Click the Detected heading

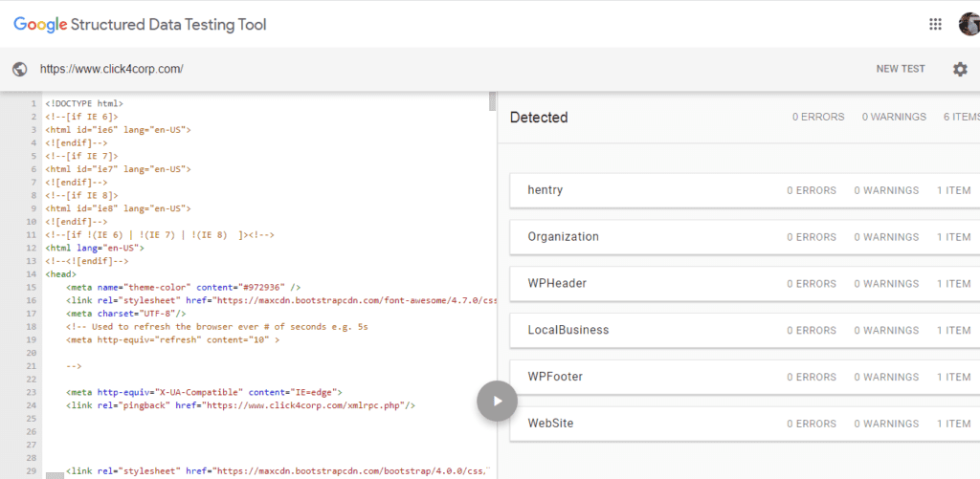[x=539, y=118]
